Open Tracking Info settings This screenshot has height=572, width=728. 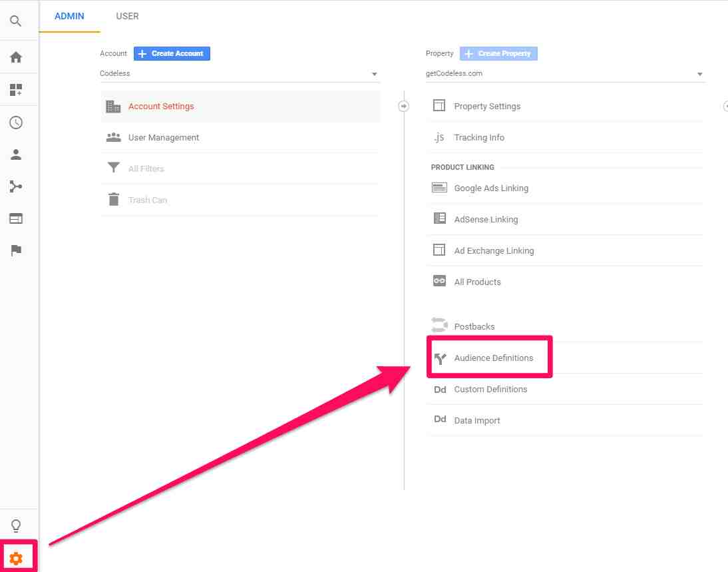478,138
